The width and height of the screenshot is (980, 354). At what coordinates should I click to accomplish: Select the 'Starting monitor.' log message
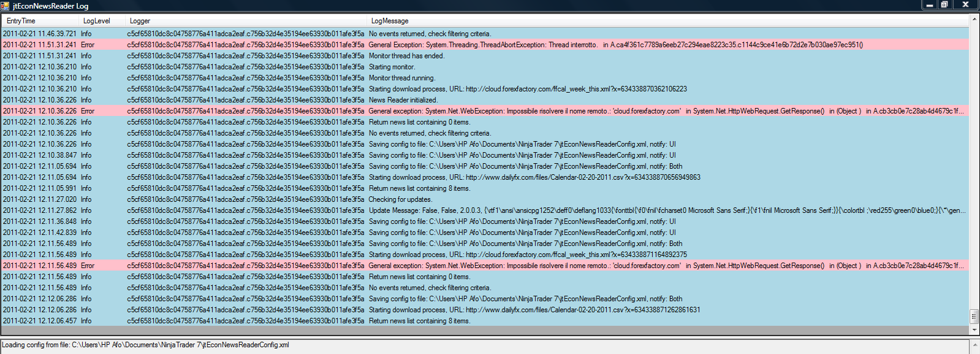[392, 67]
